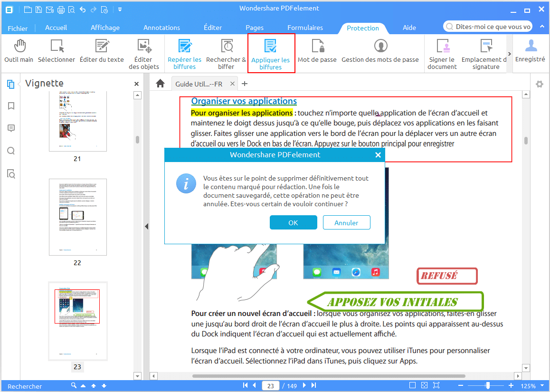Click the Dites-moi search field
Screen dimensions: 550x392
pyautogui.click(x=488, y=27)
